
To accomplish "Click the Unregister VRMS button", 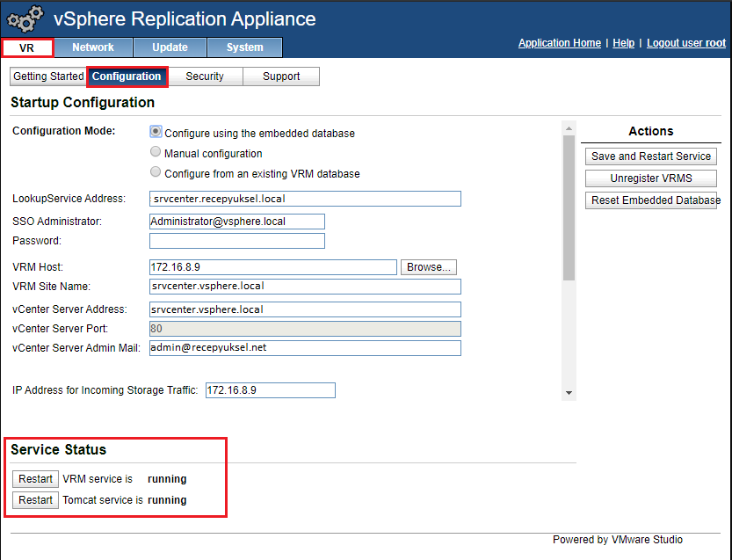I will click(x=651, y=178).
